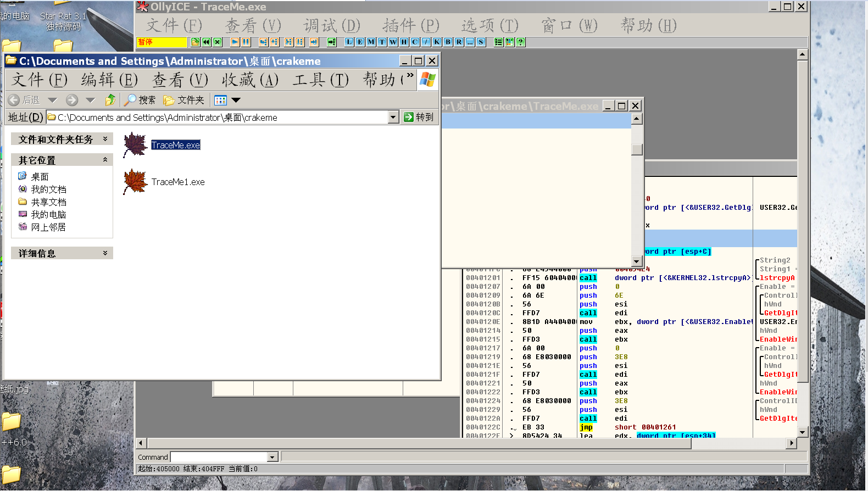Viewport: 868px width, 491px height.
Task: Click vertical scrollbar thumb in TraceMe.exe child window
Action: point(637,149)
